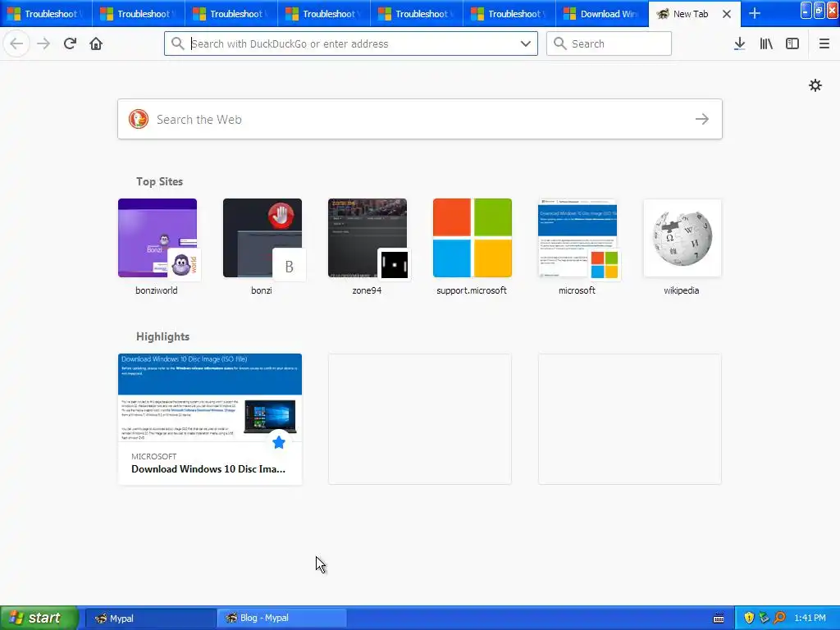This screenshot has width=840, height=630.
Task: Switch to the sixth Troubleshoot tab
Action: pyautogui.click(x=509, y=14)
